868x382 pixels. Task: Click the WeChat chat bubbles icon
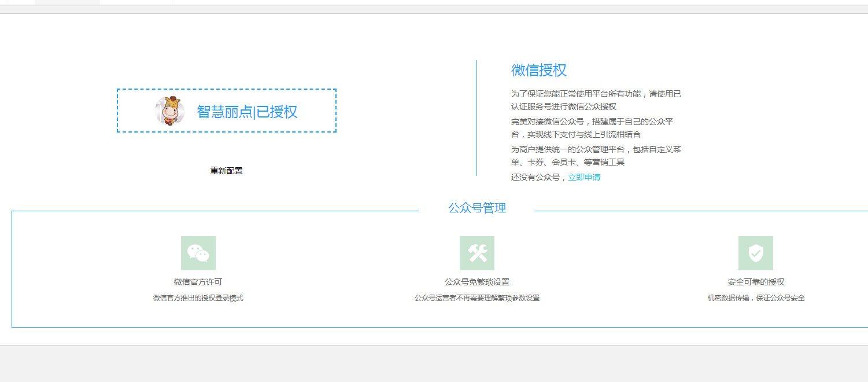click(198, 253)
